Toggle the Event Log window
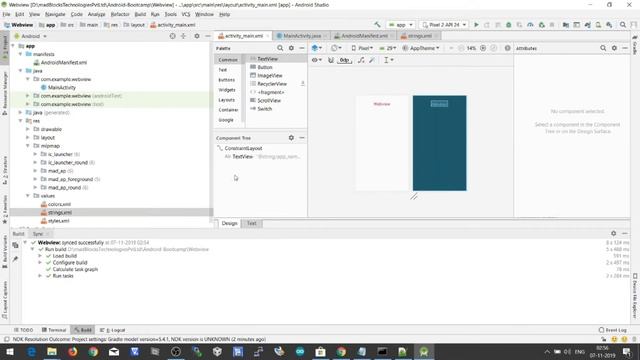 tap(613, 330)
